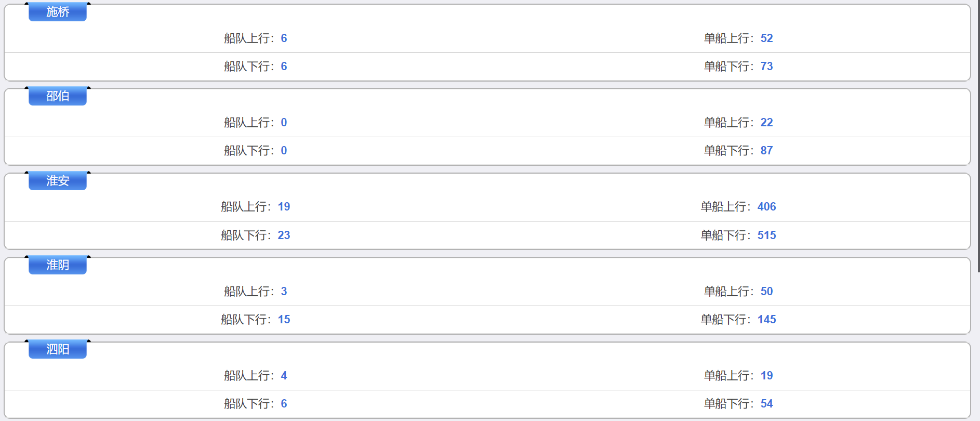Select 泗阳 单船下行 value 54
The height and width of the screenshot is (421, 980).
coord(766,404)
